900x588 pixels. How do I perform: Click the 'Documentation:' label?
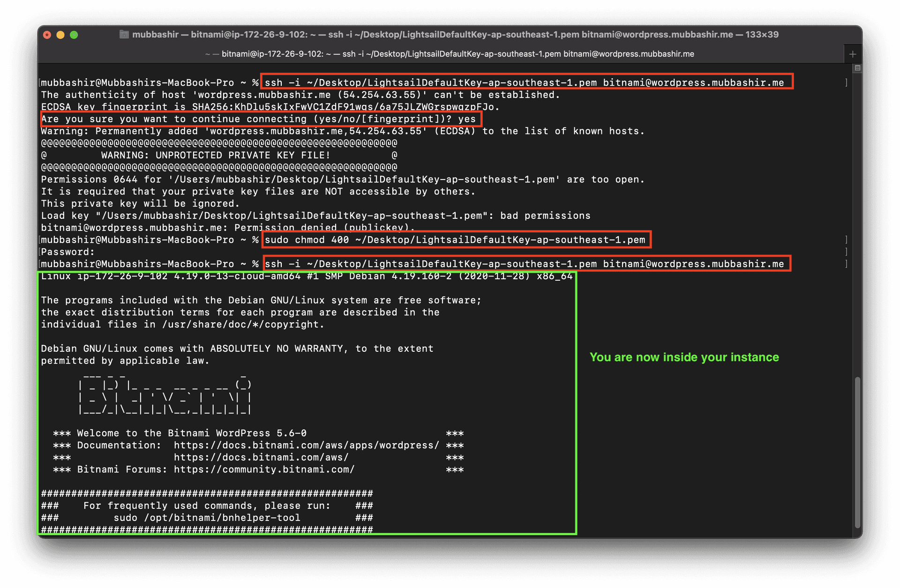point(119,446)
